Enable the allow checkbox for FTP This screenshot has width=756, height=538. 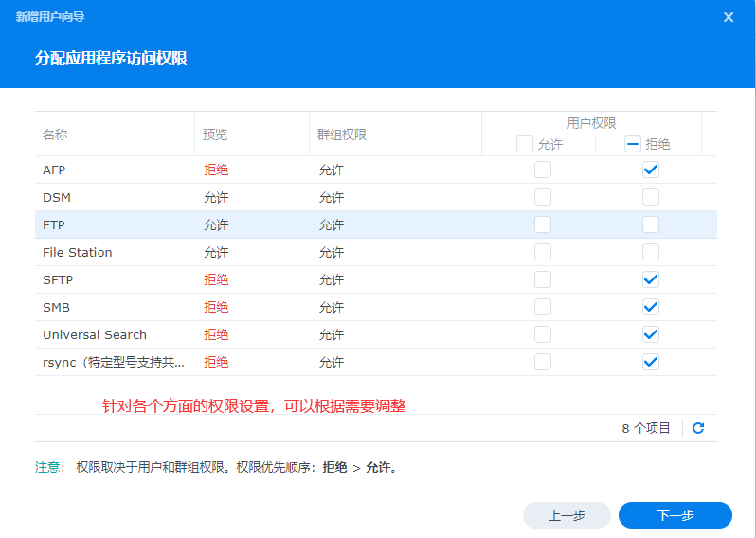coord(543,225)
